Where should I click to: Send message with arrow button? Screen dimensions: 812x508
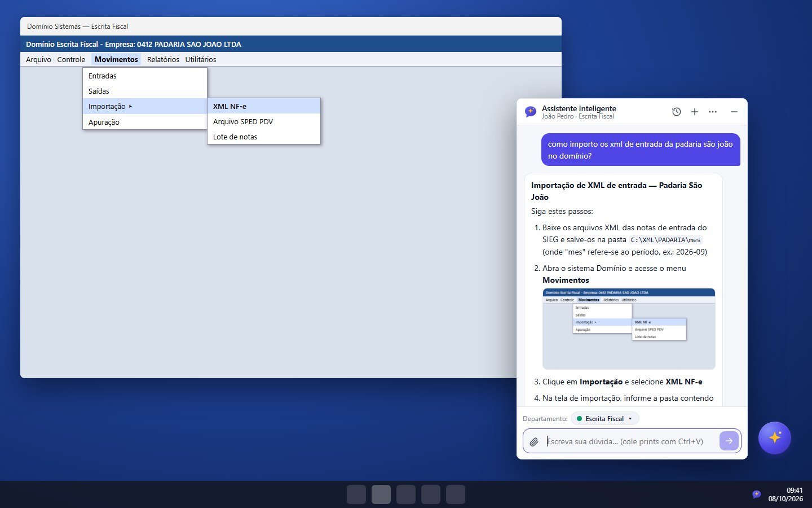tap(729, 441)
